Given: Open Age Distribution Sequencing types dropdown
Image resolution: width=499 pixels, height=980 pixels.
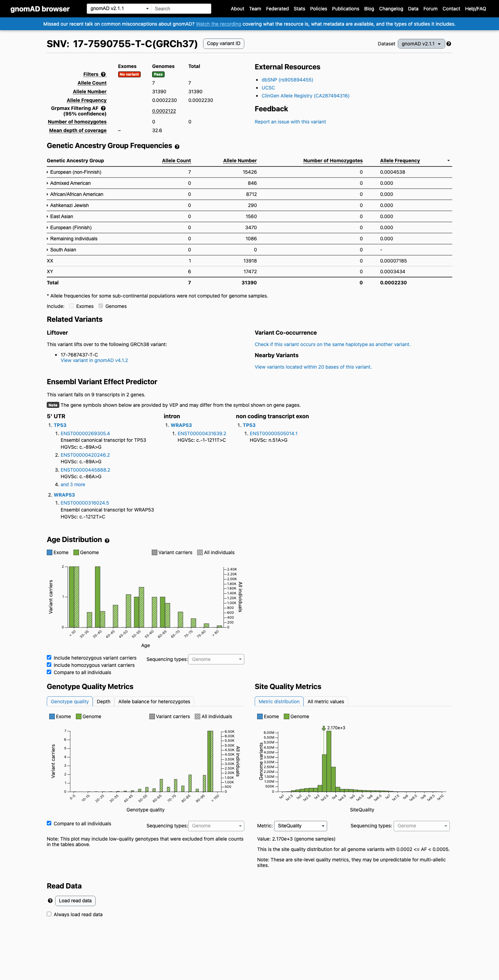Looking at the screenshot, I should [x=216, y=659].
